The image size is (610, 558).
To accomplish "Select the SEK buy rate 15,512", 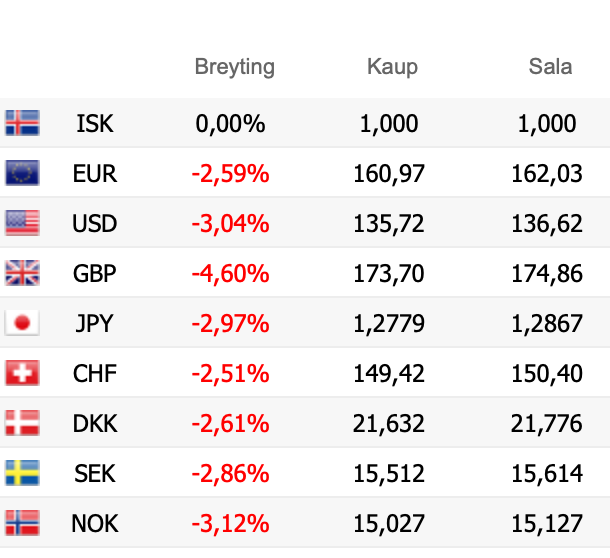I will (x=389, y=474).
